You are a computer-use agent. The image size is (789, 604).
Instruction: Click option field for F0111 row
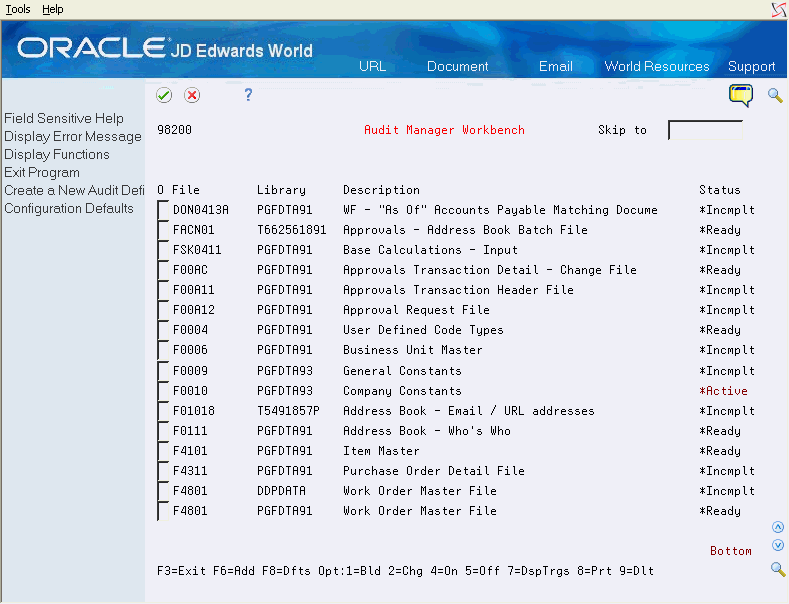pyautogui.click(x=163, y=431)
